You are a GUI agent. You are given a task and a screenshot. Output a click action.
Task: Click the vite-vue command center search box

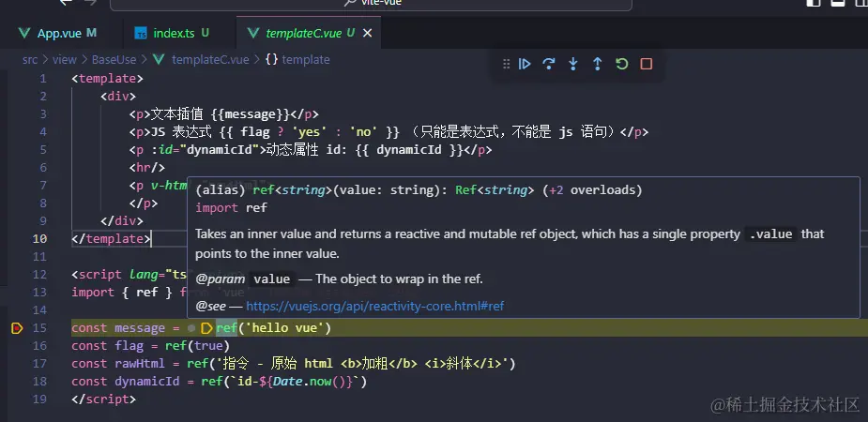coord(371,5)
